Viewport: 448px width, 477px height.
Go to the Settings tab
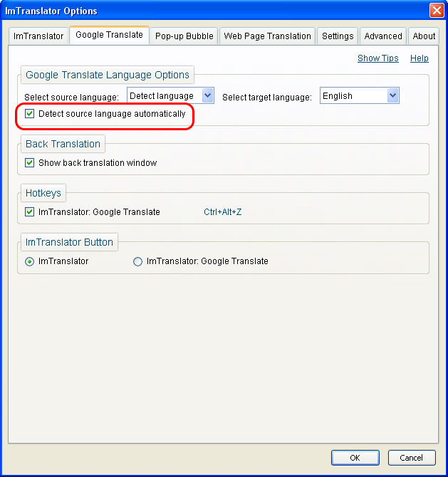pyautogui.click(x=337, y=36)
